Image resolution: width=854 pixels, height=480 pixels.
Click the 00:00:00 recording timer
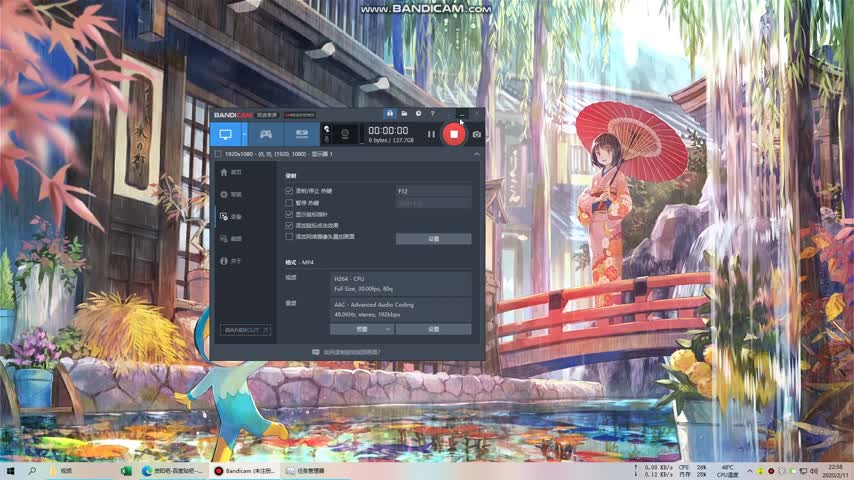click(x=388, y=131)
